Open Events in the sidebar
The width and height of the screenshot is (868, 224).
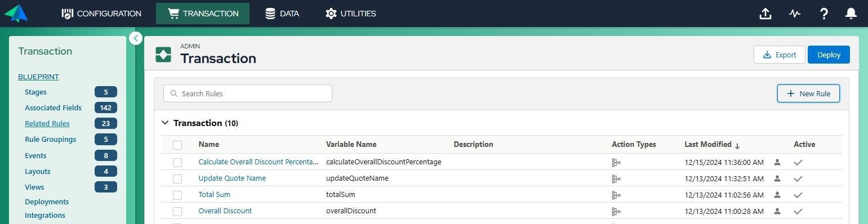35,155
